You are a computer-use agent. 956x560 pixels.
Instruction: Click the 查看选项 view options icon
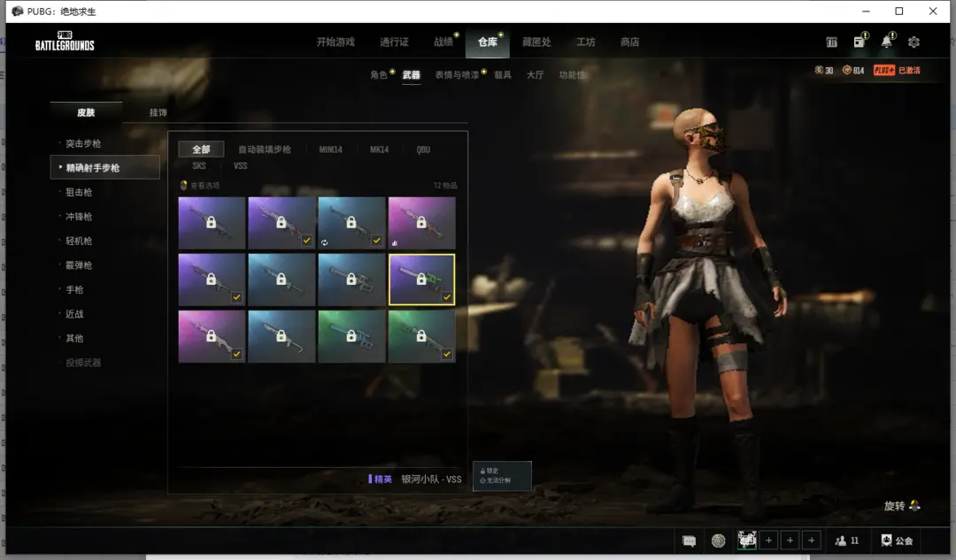click(x=183, y=185)
